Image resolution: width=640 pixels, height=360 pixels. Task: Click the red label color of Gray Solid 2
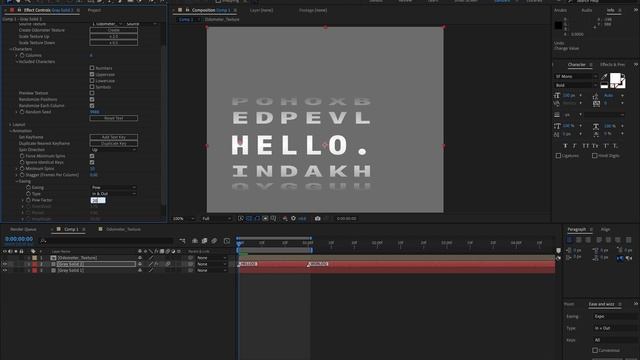click(35, 264)
